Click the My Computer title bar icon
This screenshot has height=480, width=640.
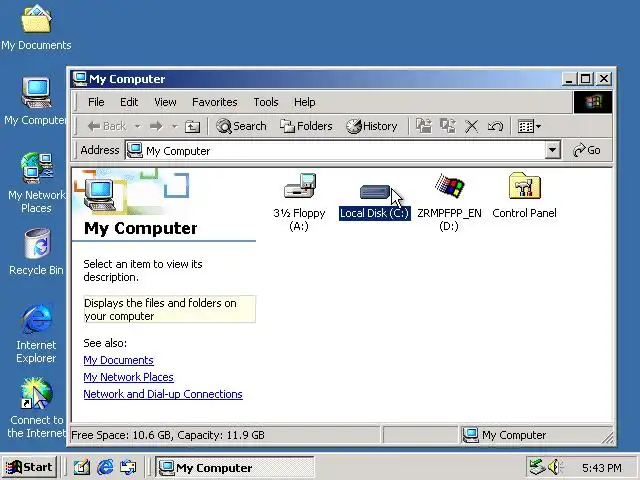80,78
